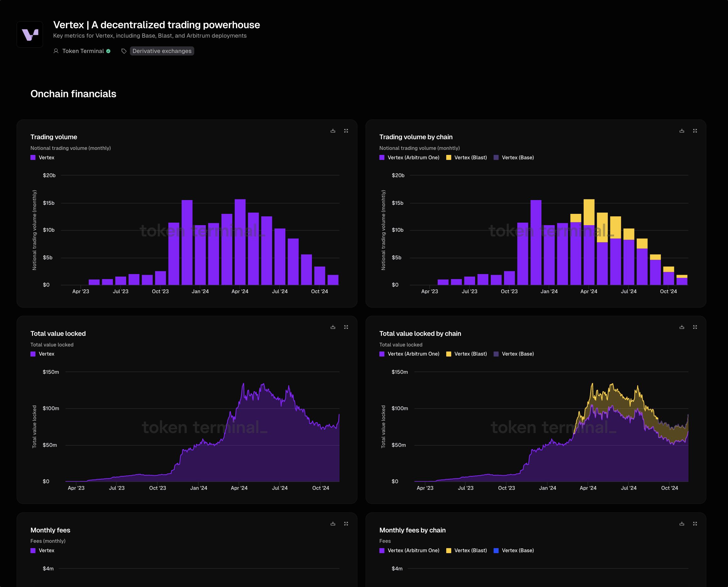Viewport: 728px width, 587px height.
Task: Download Total value locked by chain chart
Action: point(682,327)
